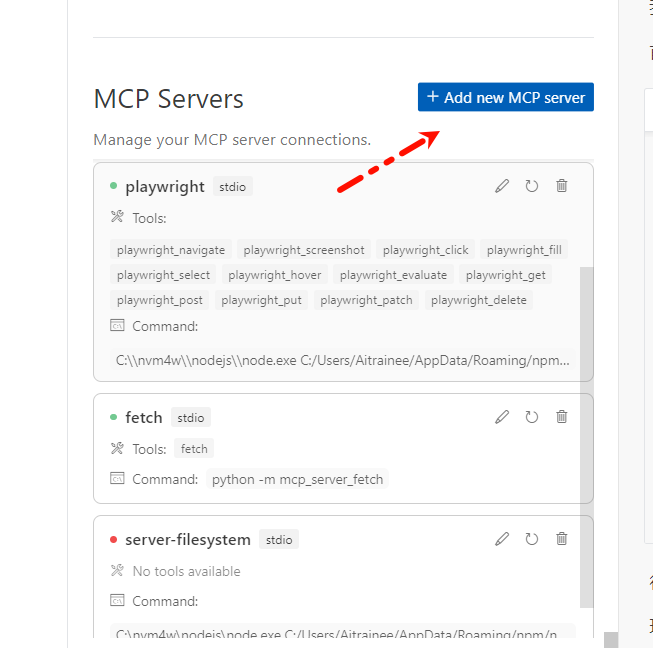Delete the fetch server
653x648 pixels.
561,417
